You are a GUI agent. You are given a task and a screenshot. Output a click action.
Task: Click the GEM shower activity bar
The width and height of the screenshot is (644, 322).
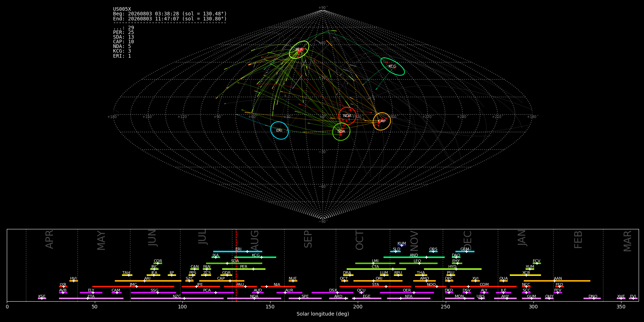(x=465, y=252)
